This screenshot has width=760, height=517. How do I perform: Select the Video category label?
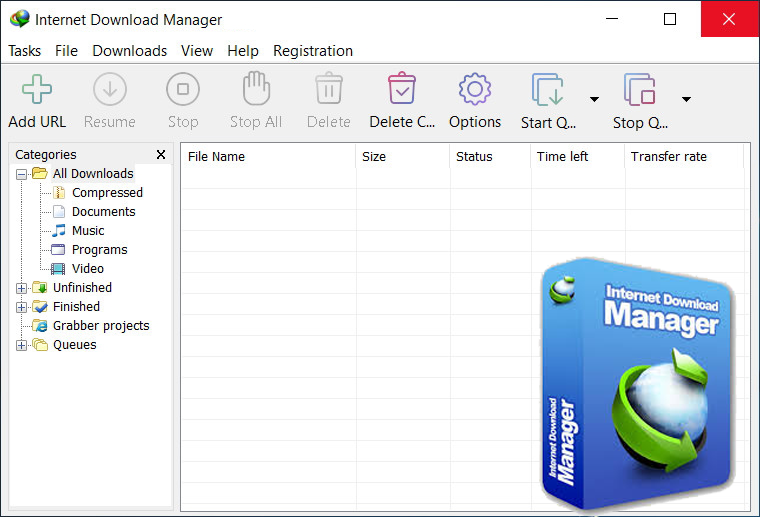click(x=88, y=268)
